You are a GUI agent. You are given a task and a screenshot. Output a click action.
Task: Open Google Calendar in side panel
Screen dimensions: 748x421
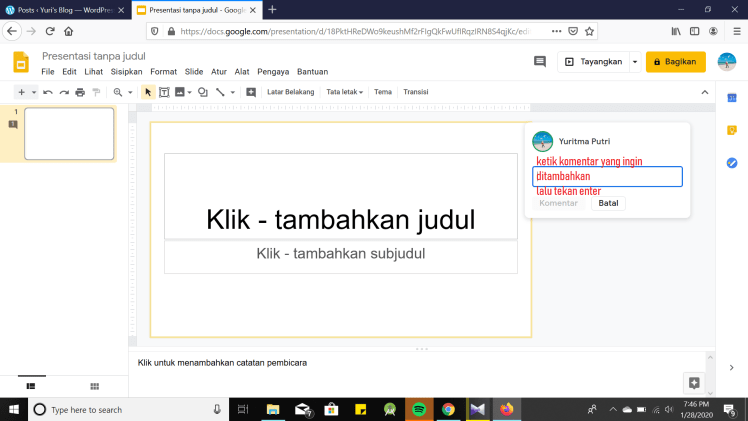pyautogui.click(x=732, y=97)
